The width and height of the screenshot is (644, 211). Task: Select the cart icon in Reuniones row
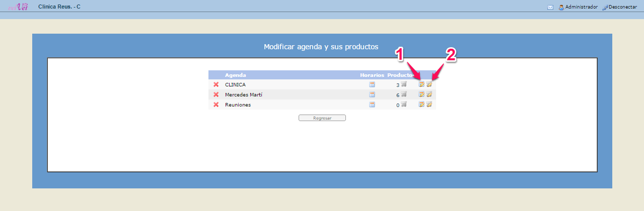tap(404, 104)
